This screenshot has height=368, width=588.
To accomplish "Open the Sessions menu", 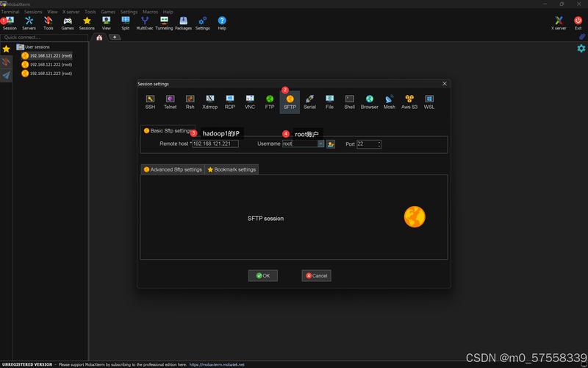I will coord(33,12).
